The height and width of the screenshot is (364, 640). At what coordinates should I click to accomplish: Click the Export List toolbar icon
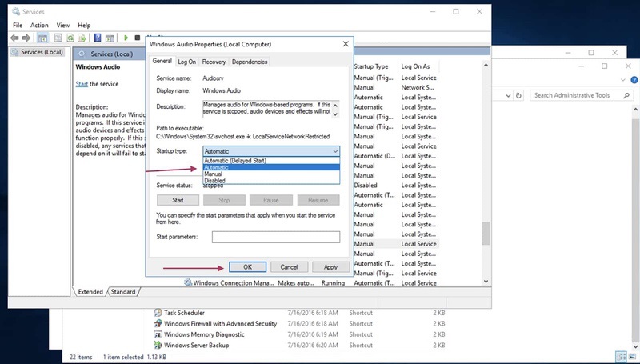click(82, 38)
